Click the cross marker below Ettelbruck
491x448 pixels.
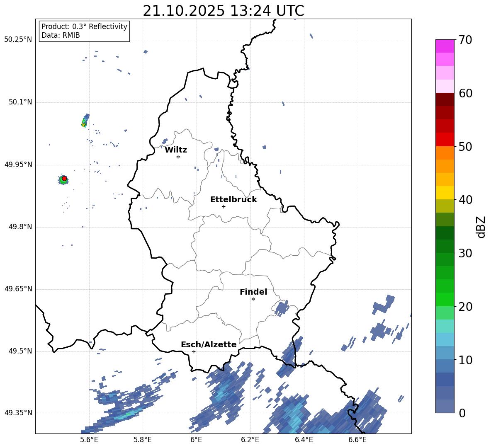point(224,206)
